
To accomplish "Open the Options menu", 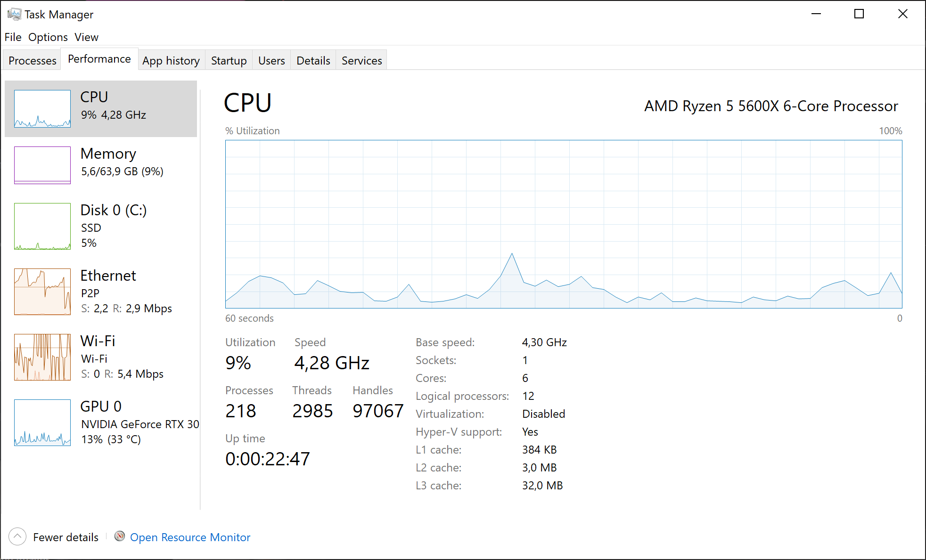I will [x=48, y=37].
